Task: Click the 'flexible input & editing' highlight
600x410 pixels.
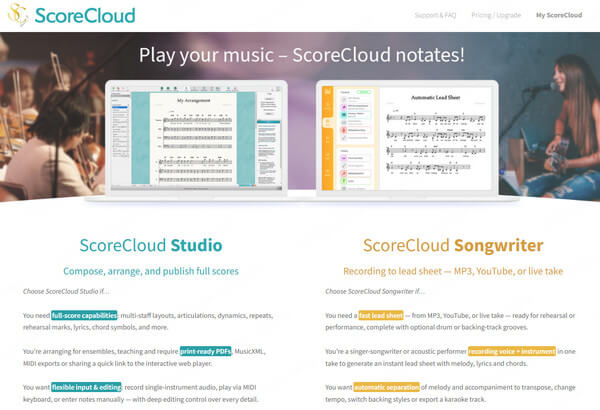Action: coord(86,387)
